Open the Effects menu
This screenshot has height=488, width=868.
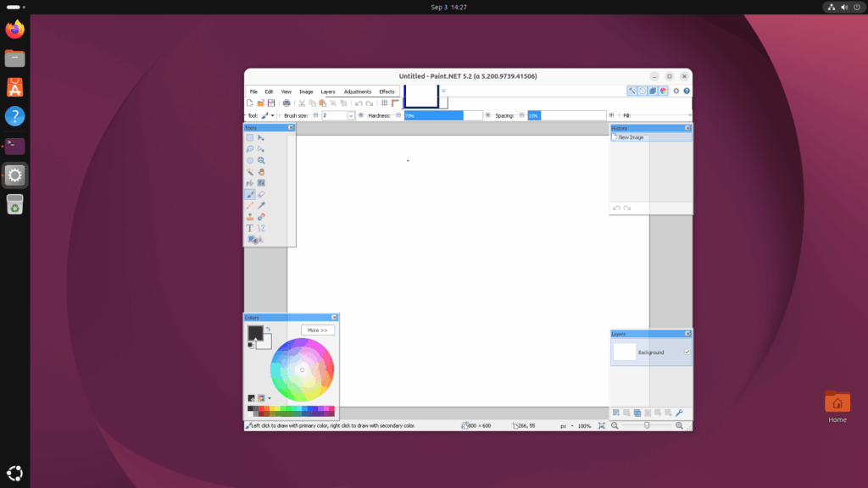coord(387,91)
